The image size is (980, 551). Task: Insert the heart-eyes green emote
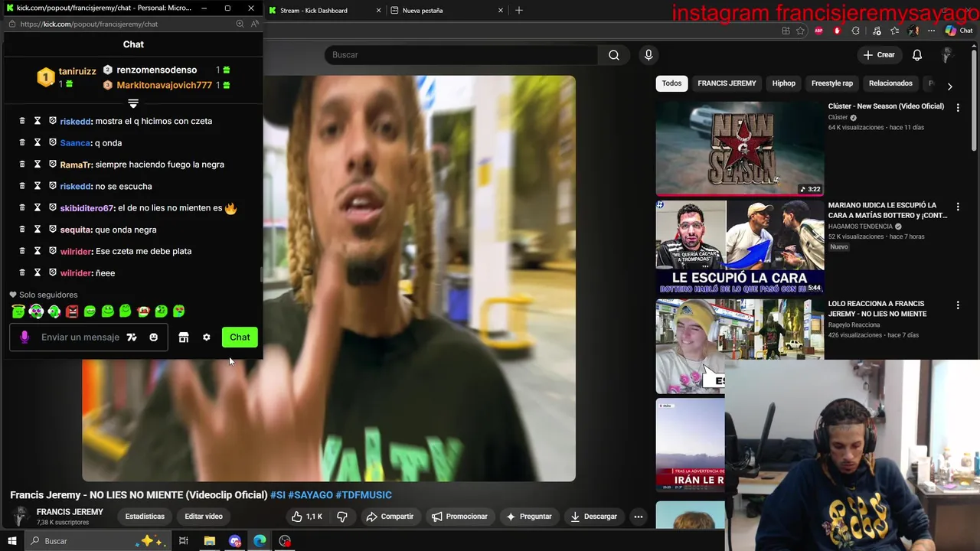[178, 311]
